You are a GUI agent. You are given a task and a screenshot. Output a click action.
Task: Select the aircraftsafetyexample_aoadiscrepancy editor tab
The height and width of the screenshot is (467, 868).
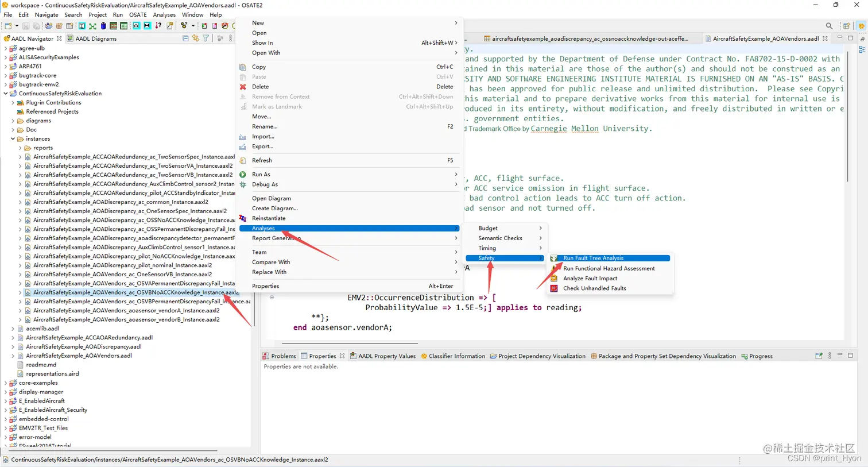coord(586,38)
